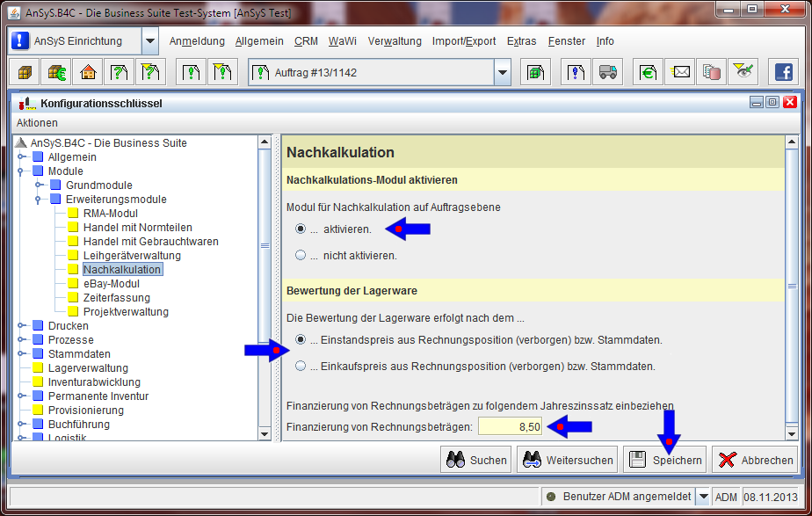
Task: Open the AnSyS Einrichtung dropdown arrow
Action: point(149,41)
